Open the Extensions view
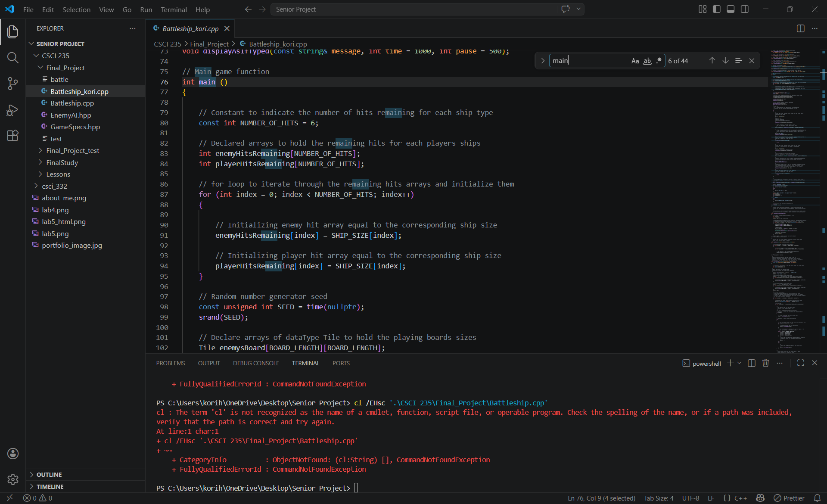 12,136
